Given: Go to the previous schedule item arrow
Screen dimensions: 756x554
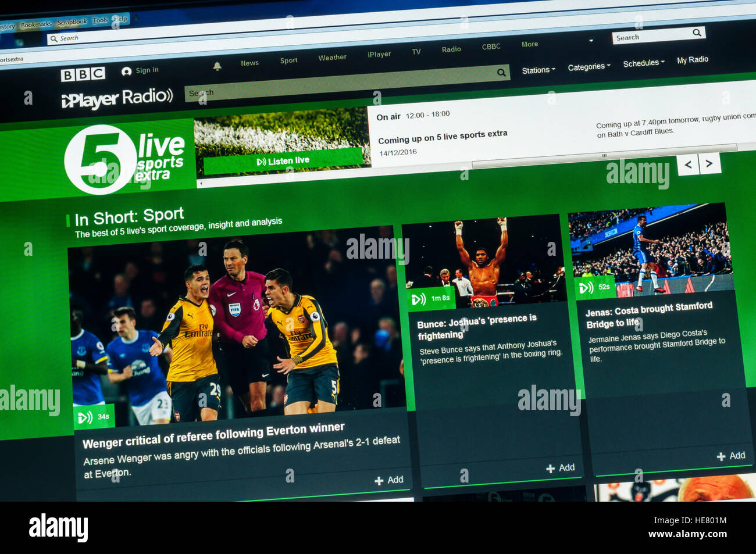Looking at the screenshot, I should tap(688, 165).
